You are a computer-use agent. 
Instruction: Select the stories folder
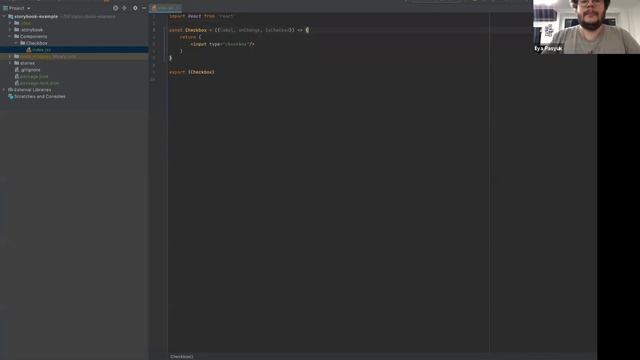pyautogui.click(x=27, y=63)
